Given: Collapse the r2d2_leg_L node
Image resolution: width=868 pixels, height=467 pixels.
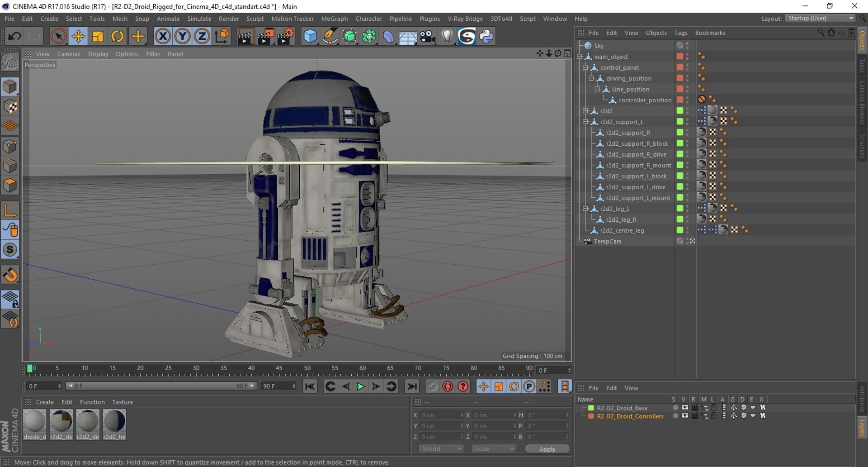Looking at the screenshot, I should 585,209.
